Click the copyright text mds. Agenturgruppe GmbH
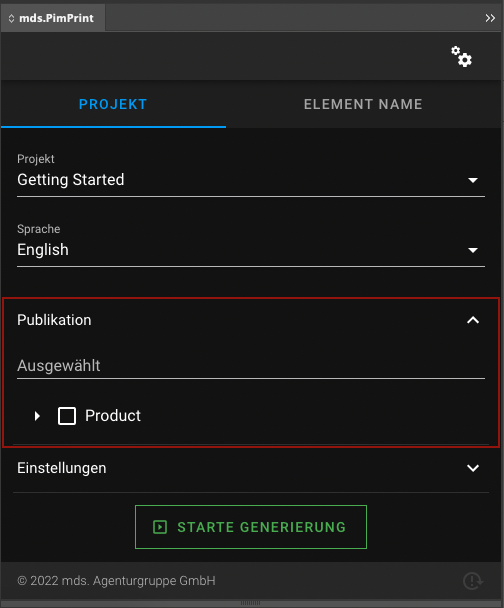The image size is (504, 608). coord(116,581)
